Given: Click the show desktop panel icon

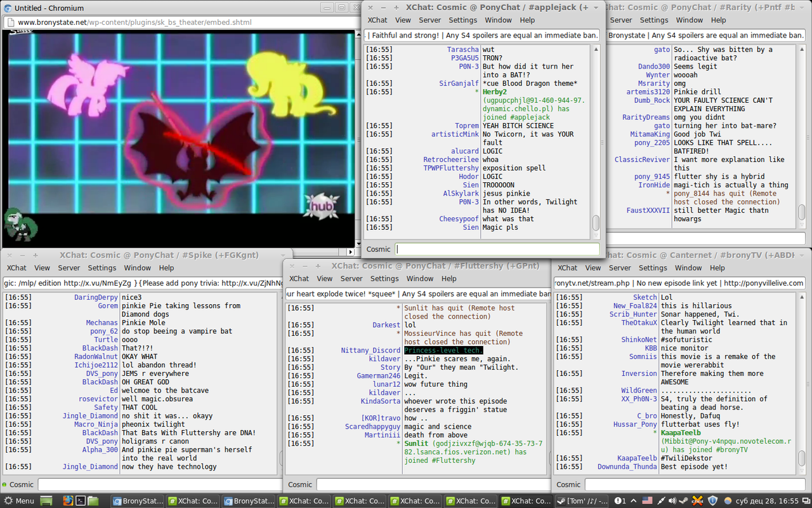Looking at the screenshot, I should pyautogui.click(x=46, y=500).
